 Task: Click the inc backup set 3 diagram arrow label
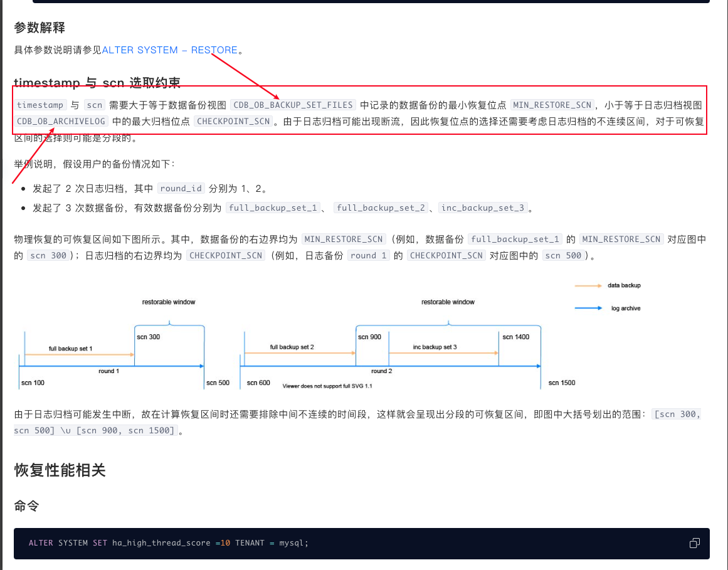coord(435,347)
